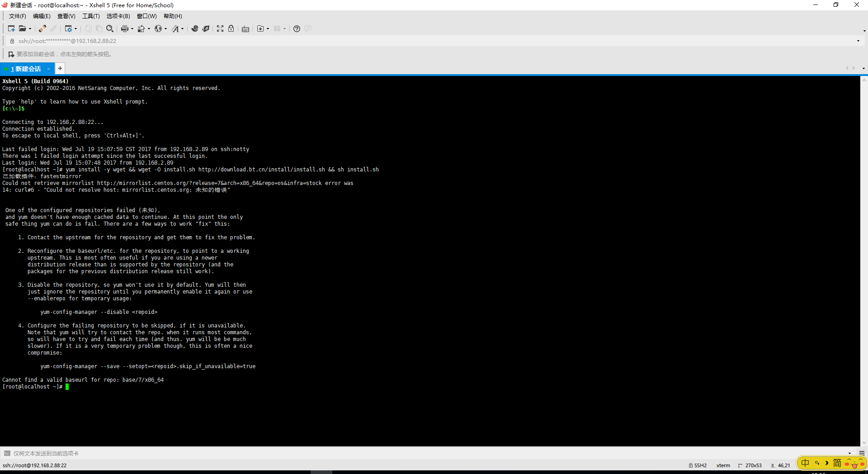Click the plus button to add tab
Image resolution: width=868 pixels, height=474 pixels.
click(60, 68)
